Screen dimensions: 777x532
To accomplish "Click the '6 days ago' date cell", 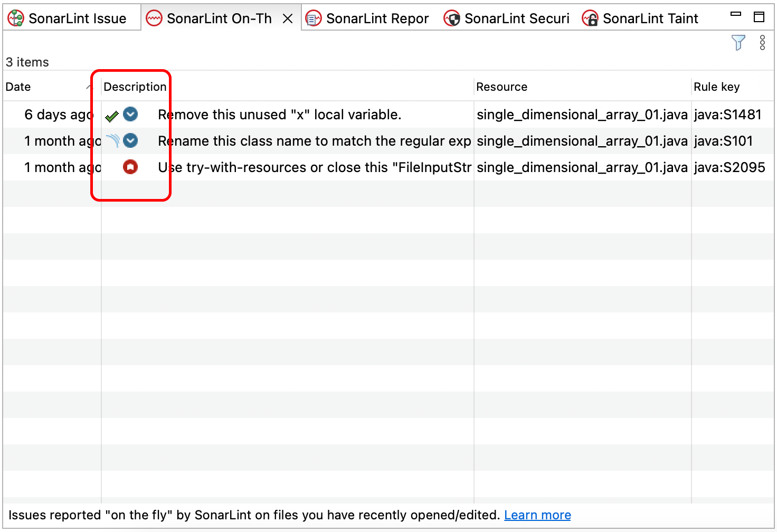I will pos(59,115).
